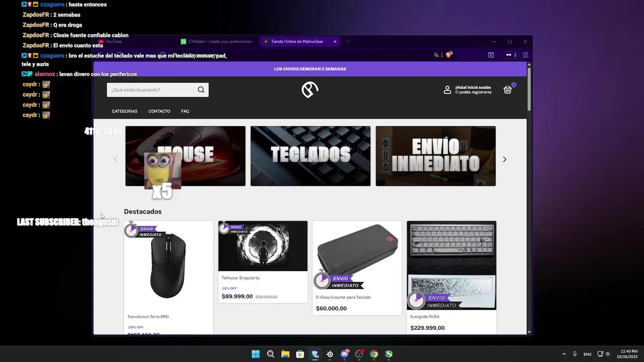Viewport: 644px width, 362px height.
Task: Click the D-Glow keyboard case image
Action: pos(357,255)
